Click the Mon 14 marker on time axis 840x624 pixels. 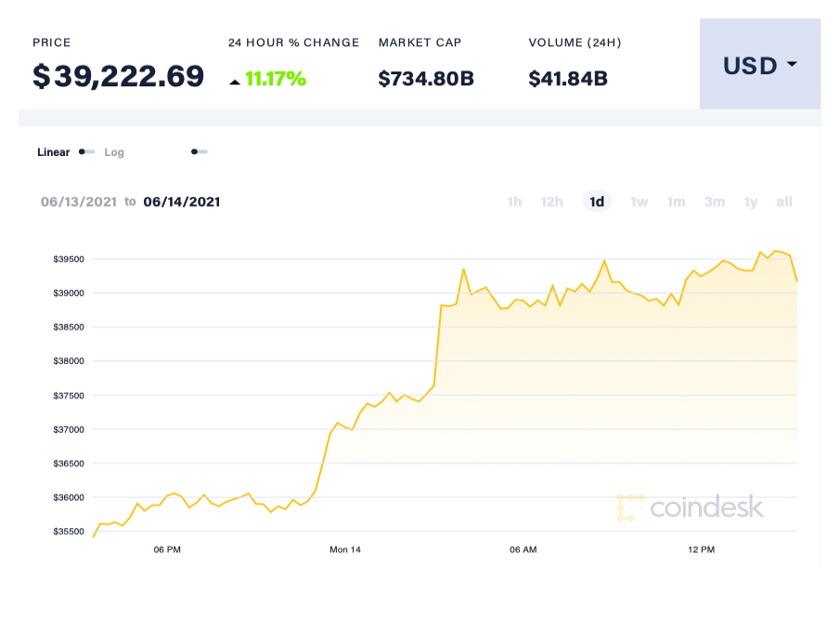click(345, 550)
